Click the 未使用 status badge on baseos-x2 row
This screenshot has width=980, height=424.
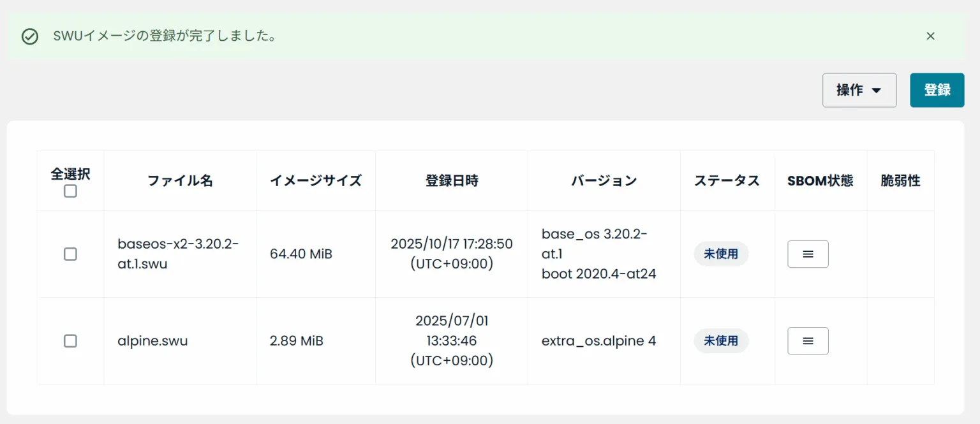pyautogui.click(x=721, y=254)
